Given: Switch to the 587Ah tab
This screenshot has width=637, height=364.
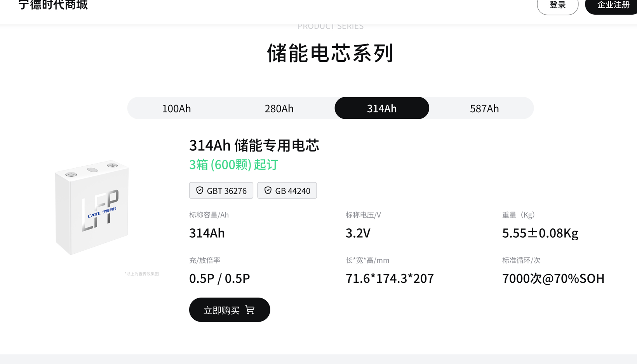Looking at the screenshot, I should tap(484, 108).
